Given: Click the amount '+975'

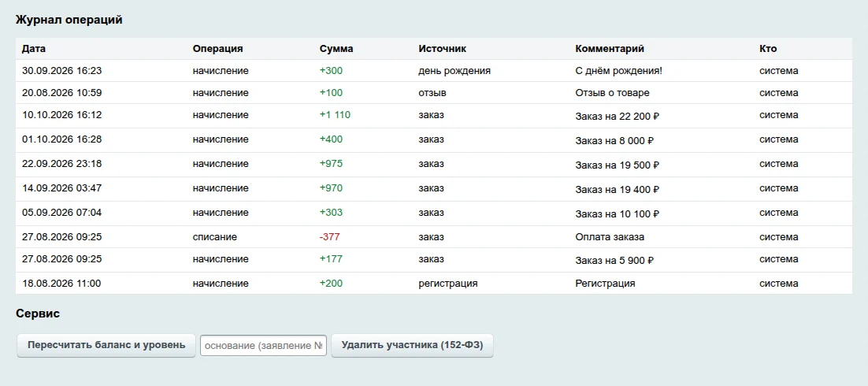Looking at the screenshot, I should click(331, 164).
